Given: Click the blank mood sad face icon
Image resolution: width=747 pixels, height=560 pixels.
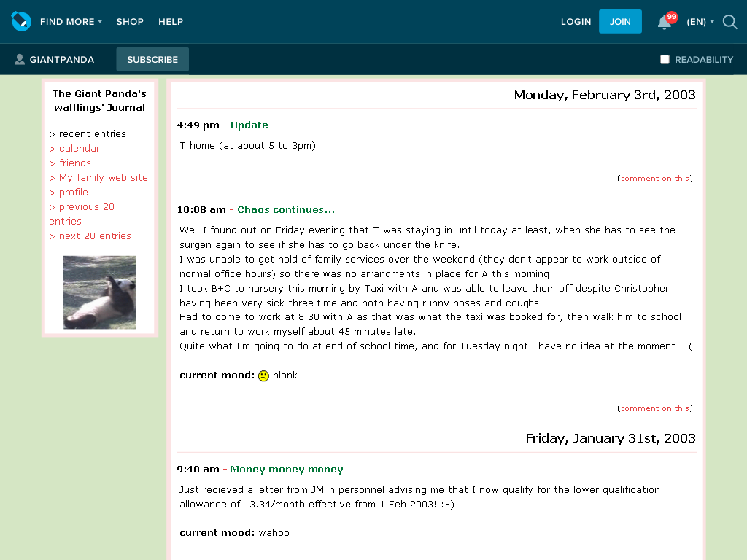Looking at the screenshot, I should pos(263,376).
